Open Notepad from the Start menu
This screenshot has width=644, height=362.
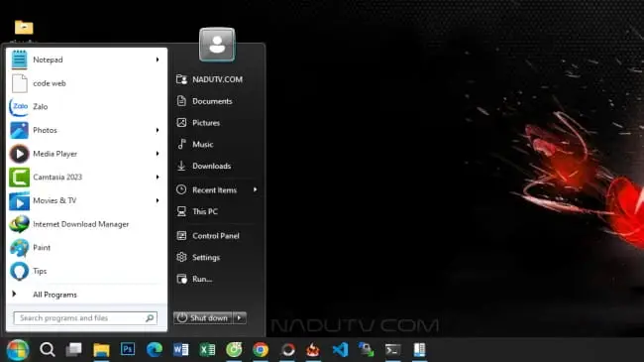click(86, 60)
